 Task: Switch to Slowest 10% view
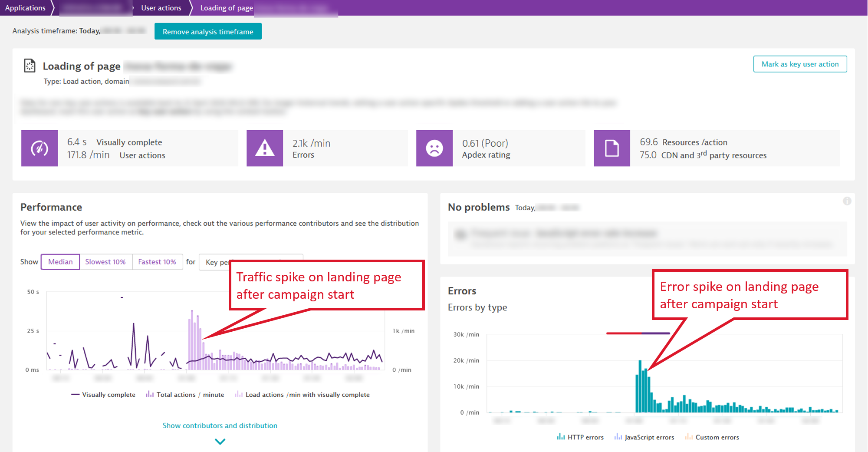point(105,262)
